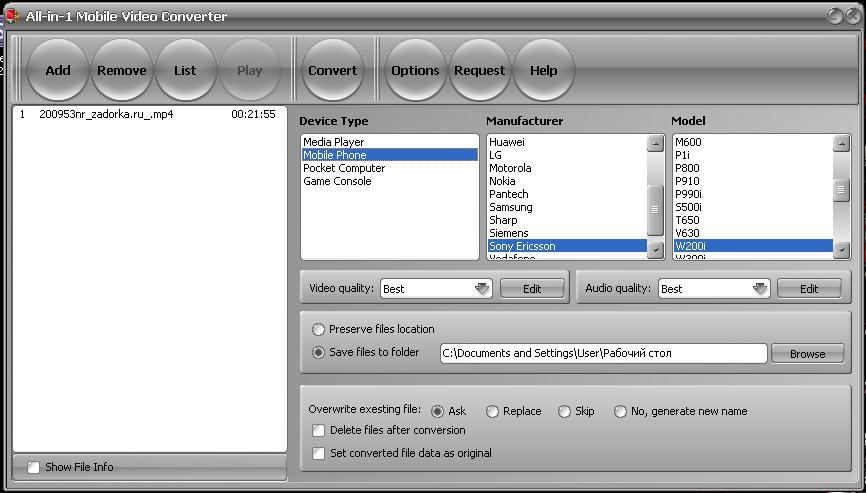Choose Pantech in Manufacturer list
Image resolution: width=866 pixels, height=493 pixels.
pos(567,194)
